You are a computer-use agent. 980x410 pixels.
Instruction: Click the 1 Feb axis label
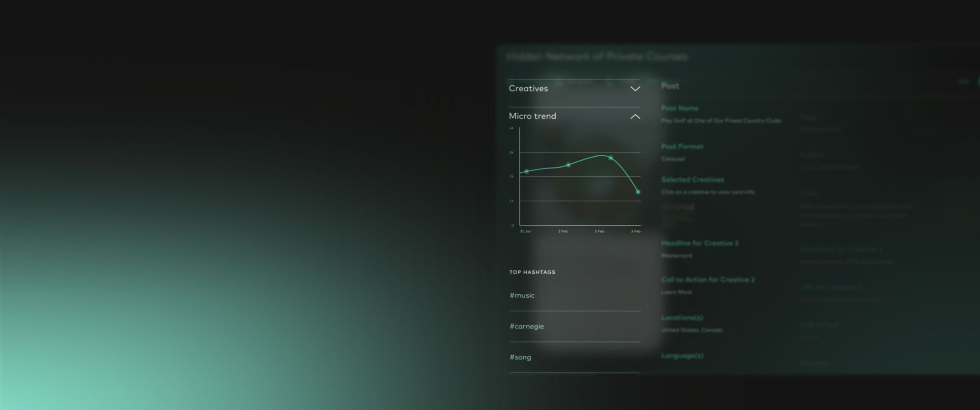[x=563, y=231]
